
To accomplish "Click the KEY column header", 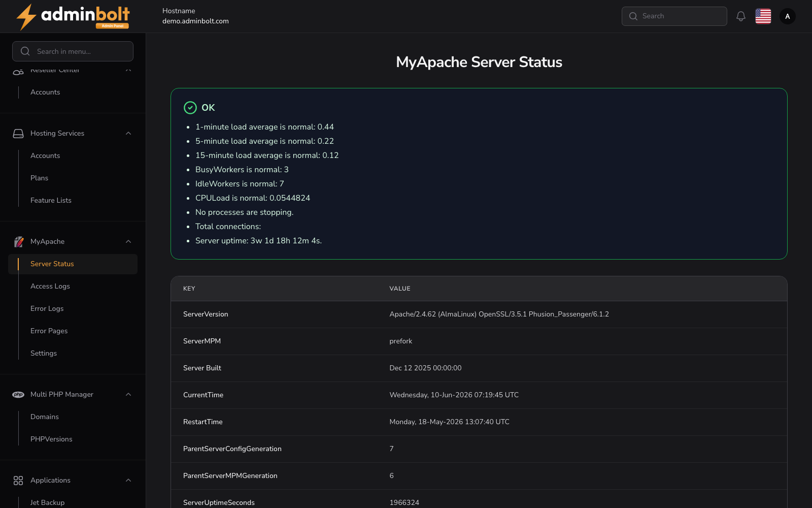I will pyautogui.click(x=189, y=289).
